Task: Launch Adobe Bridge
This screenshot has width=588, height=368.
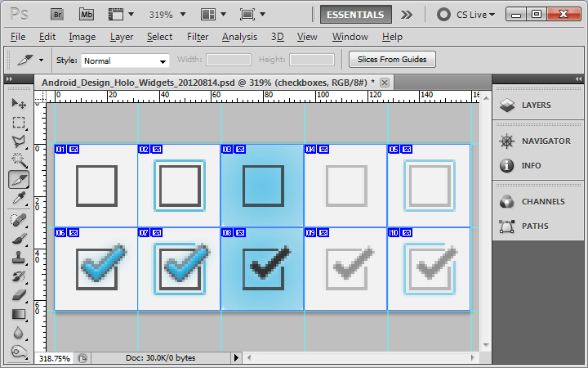Action: coord(57,15)
